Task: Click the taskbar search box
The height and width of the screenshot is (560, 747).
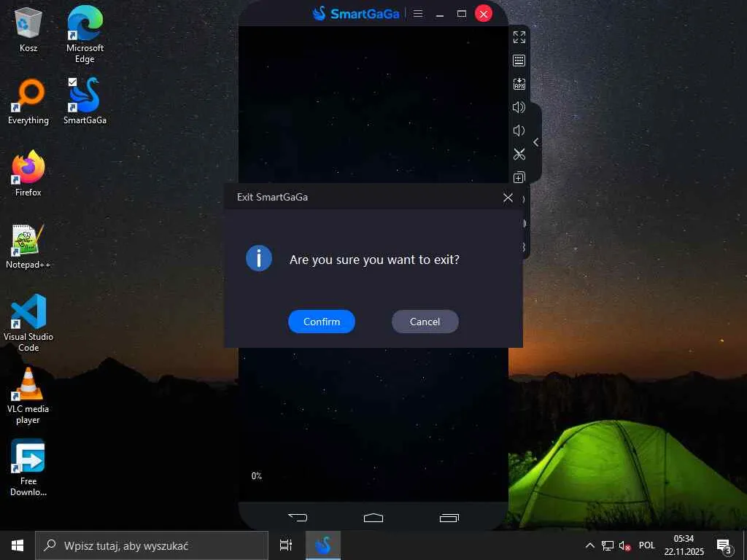Action: click(x=152, y=545)
